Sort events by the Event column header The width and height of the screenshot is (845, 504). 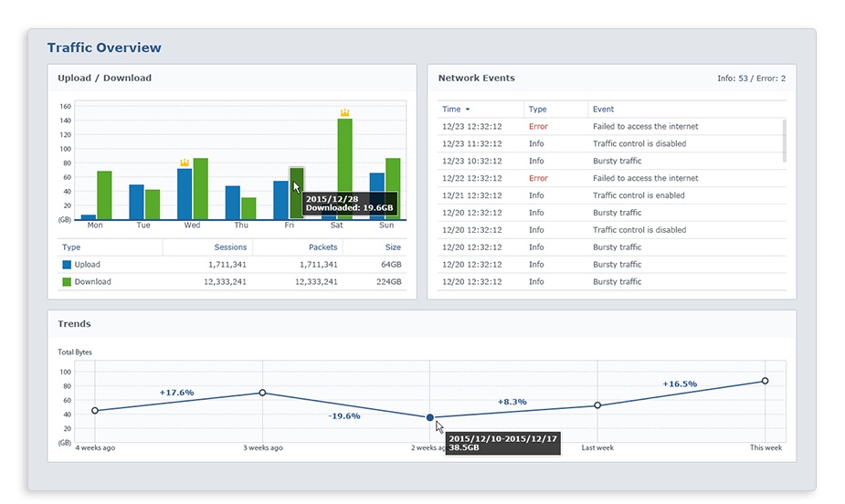603,110
